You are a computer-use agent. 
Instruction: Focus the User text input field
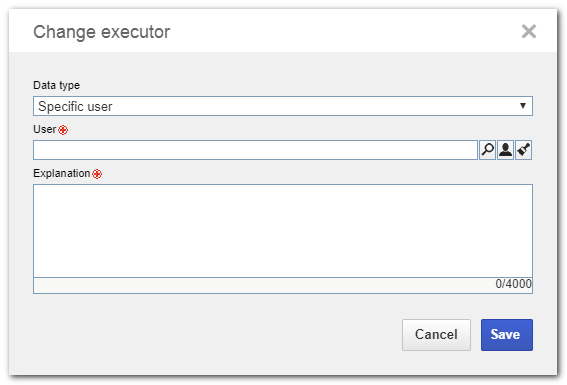255,150
